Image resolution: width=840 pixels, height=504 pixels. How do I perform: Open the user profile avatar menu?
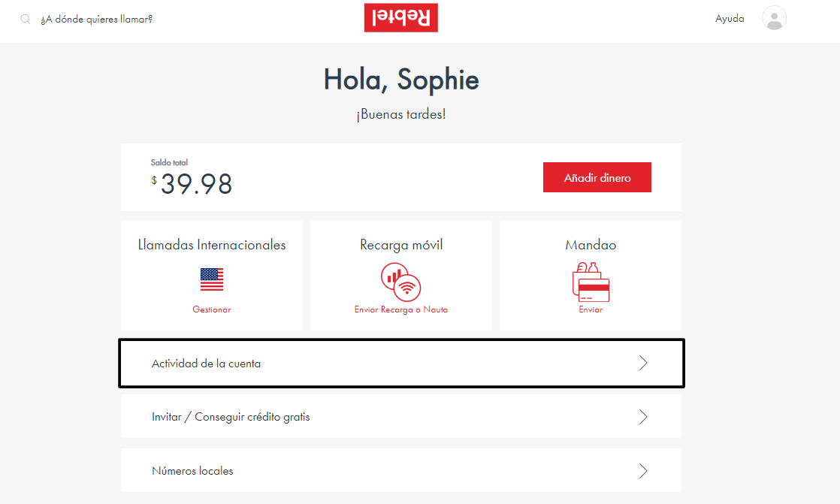point(773,18)
